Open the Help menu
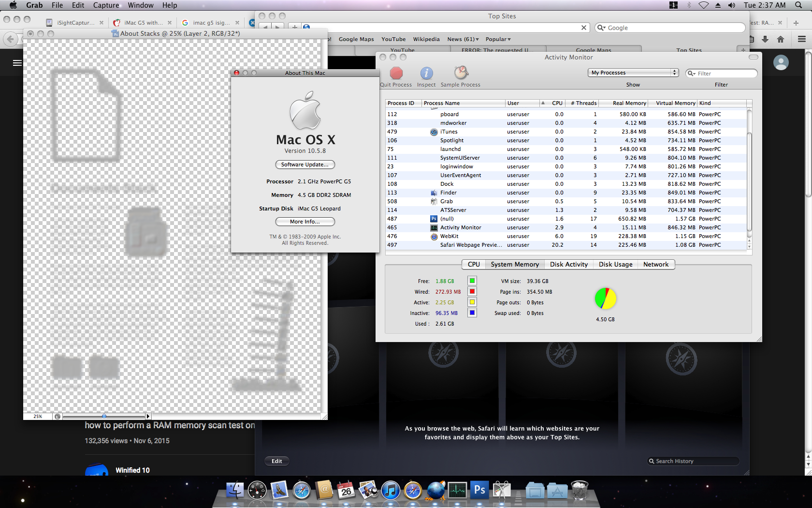 [170, 5]
